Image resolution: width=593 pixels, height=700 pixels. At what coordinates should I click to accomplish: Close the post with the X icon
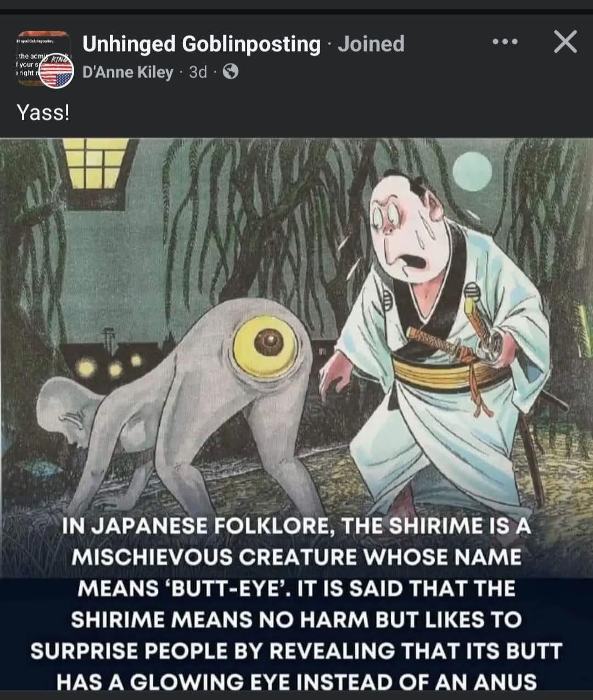565,42
